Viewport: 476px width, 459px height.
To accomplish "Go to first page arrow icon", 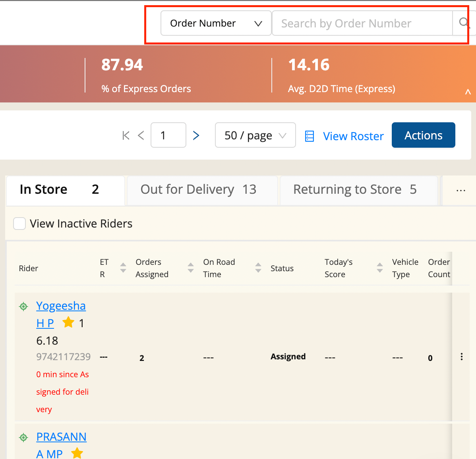I will click(126, 135).
